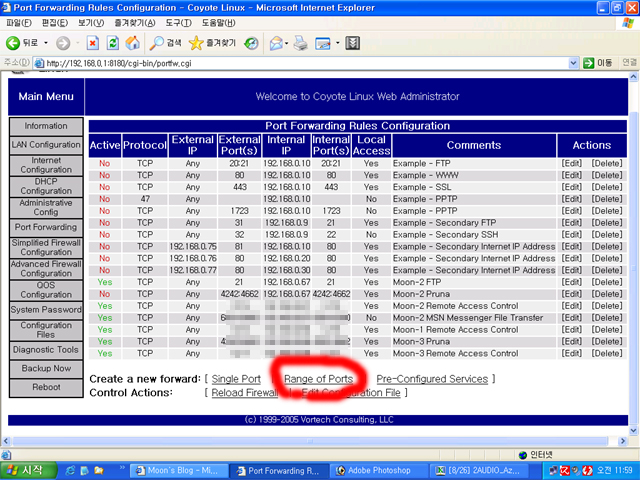640x480 pixels.
Task: Open dropdown next to Mail icon
Action: click(287, 43)
